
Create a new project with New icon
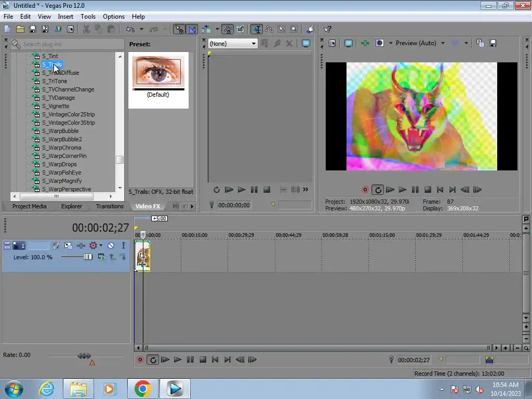point(7,29)
